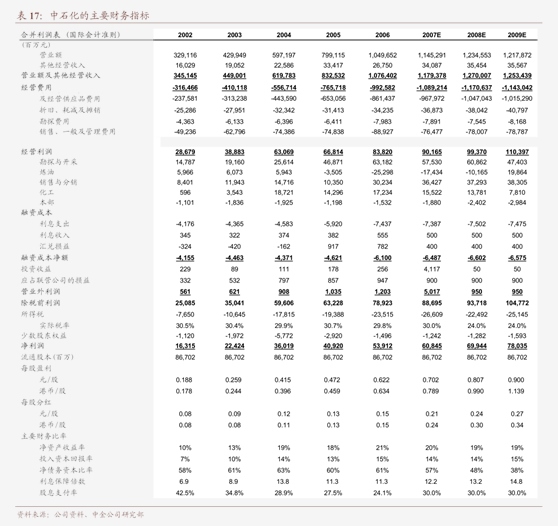Select the row label '利息保障倍数'

[62, 482]
